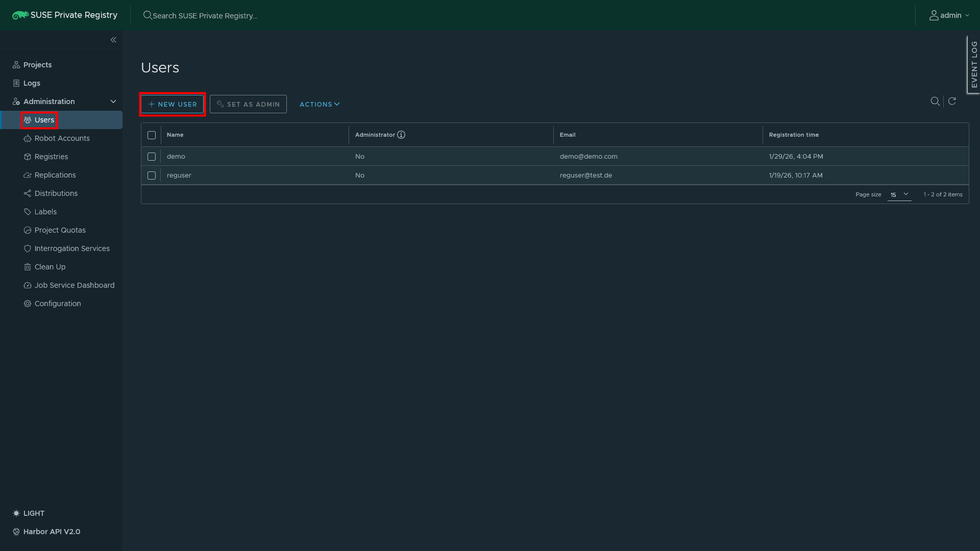The width and height of the screenshot is (980, 551).
Task: Collapse the sidebar with the double-chevron icon
Action: (x=113, y=40)
